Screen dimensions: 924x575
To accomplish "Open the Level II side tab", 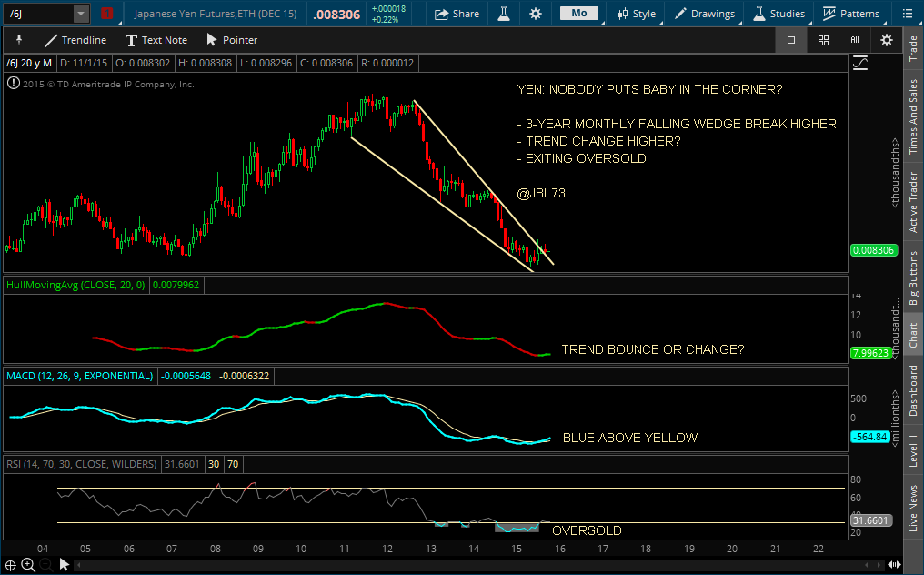I will (913, 450).
